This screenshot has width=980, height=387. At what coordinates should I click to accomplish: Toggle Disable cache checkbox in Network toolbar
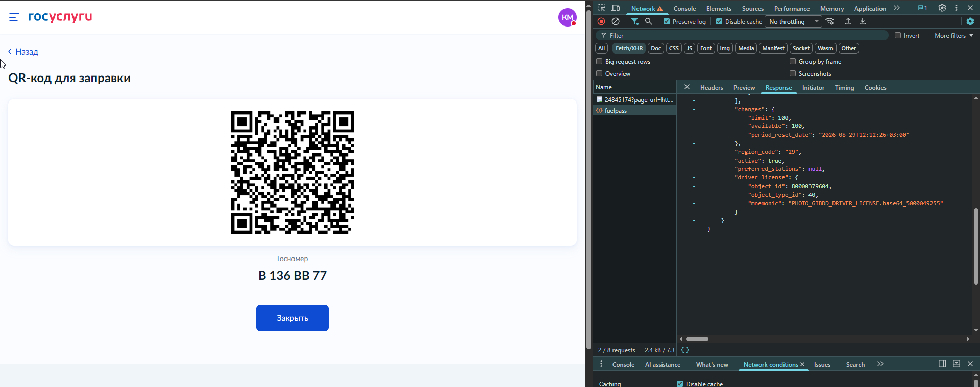(719, 21)
